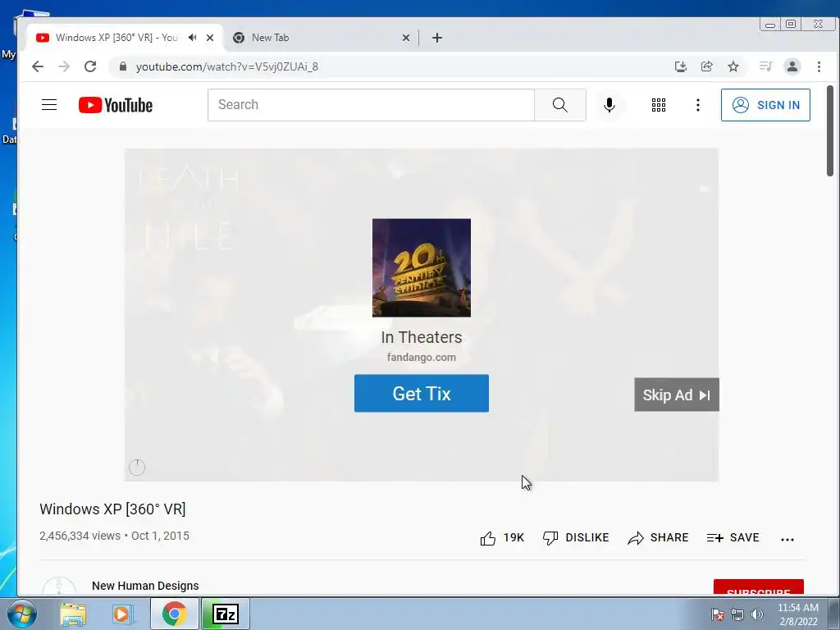This screenshot has height=630, width=840.
Task: Subscribe to the channel
Action: click(x=759, y=587)
